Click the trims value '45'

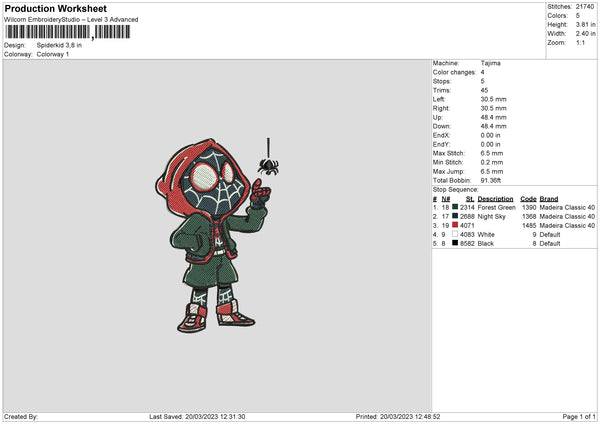coord(484,90)
